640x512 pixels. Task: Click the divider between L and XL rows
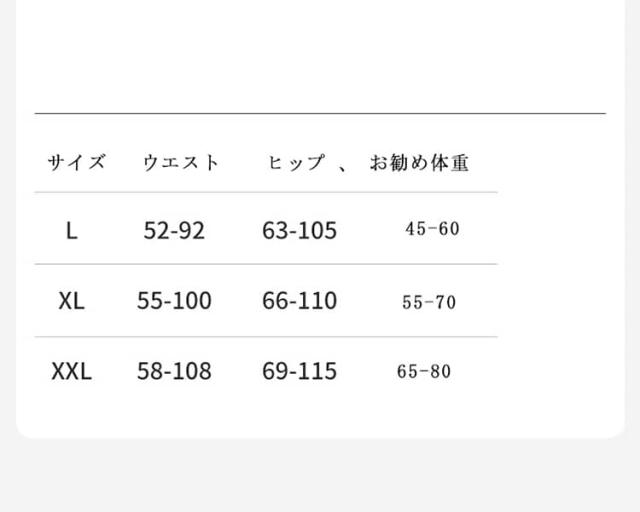[x=266, y=264]
